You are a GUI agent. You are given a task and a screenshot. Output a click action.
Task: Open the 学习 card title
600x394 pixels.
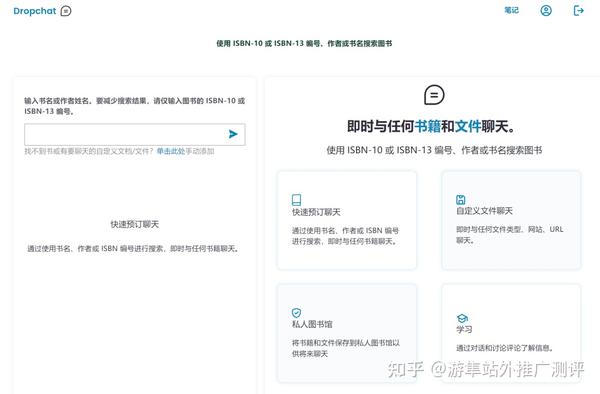(x=464, y=329)
